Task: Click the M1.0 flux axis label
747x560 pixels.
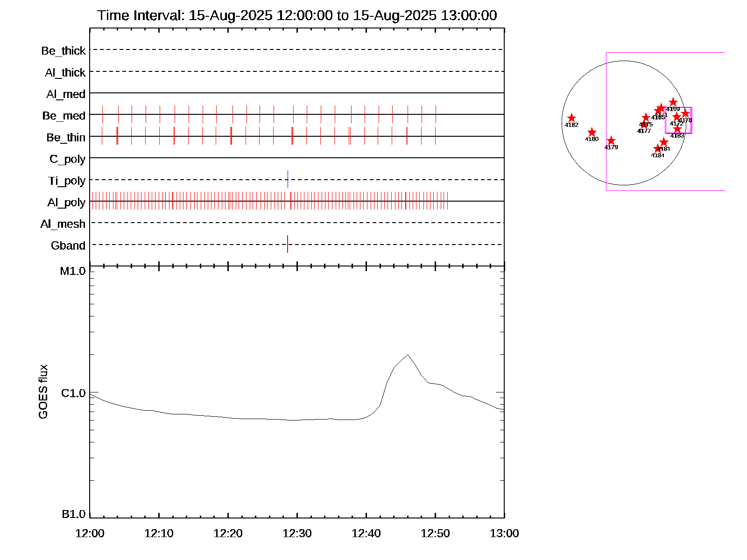Action: tap(73, 271)
